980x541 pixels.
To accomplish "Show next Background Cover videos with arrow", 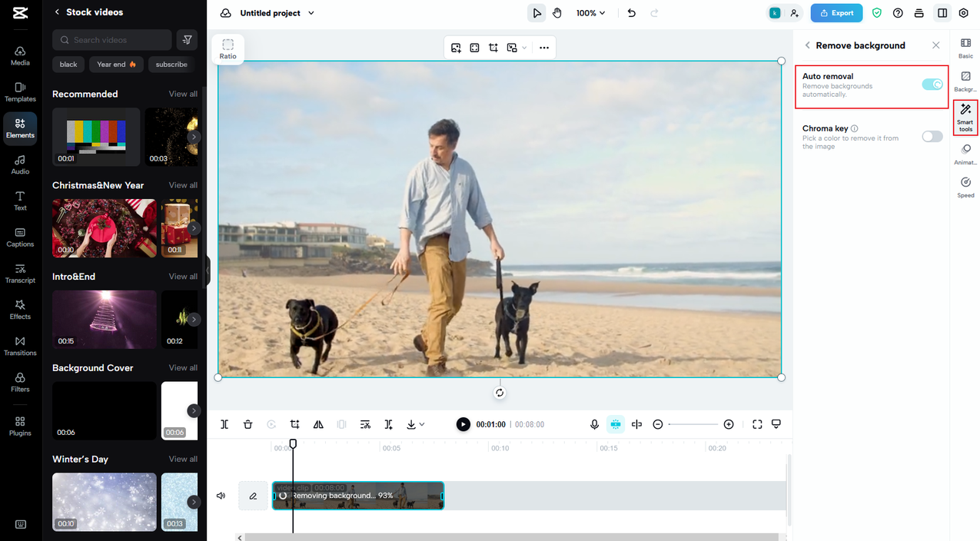I will click(x=194, y=410).
